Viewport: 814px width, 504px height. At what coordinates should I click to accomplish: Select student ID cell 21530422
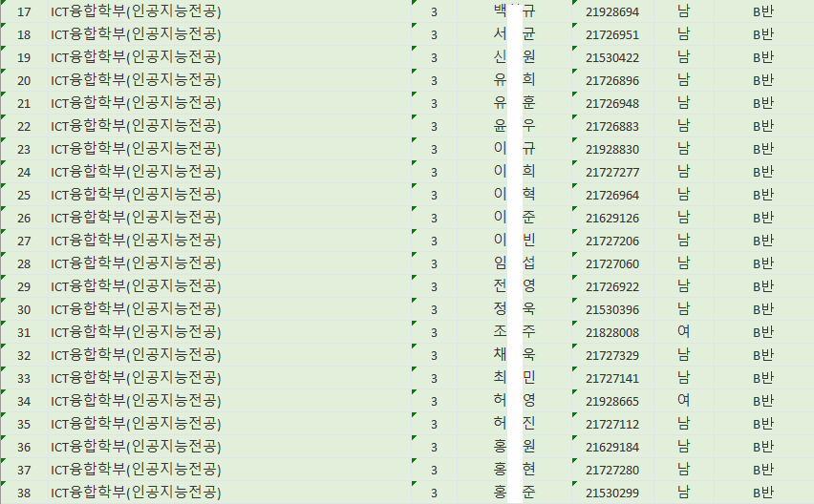pyautogui.click(x=611, y=57)
